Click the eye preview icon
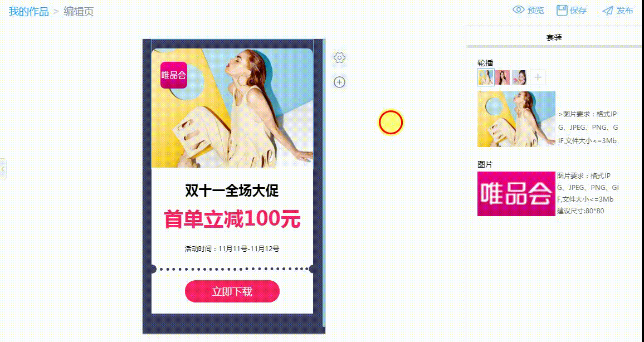 coord(518,10)
